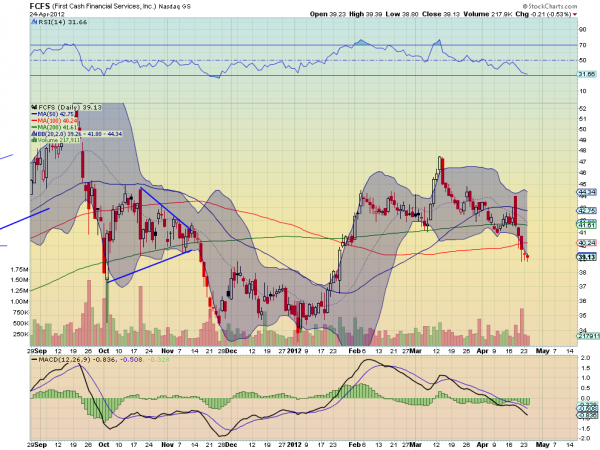
Task: Click the 0.0 label on MACD axis
Action: tap(585, 398)
